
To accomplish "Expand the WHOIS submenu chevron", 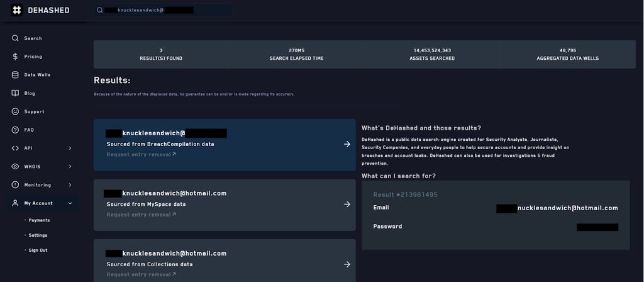I will tap(70, 166).
